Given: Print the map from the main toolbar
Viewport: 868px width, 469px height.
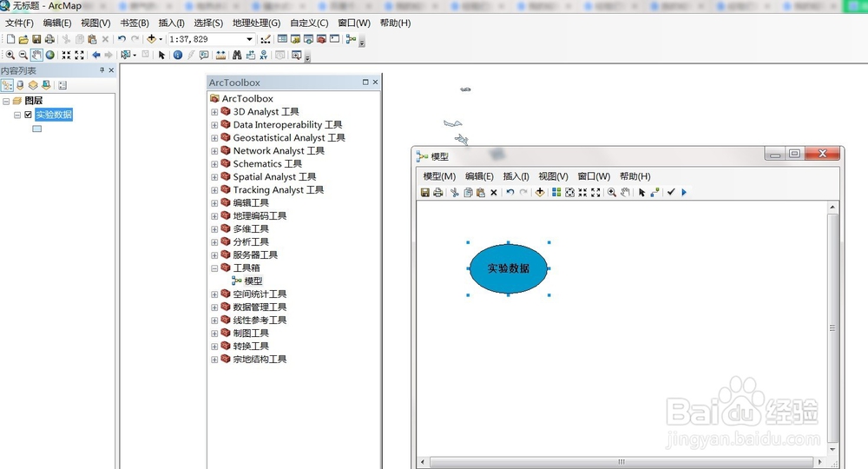Looking at the screenshot, I should (x=49, y=39).
